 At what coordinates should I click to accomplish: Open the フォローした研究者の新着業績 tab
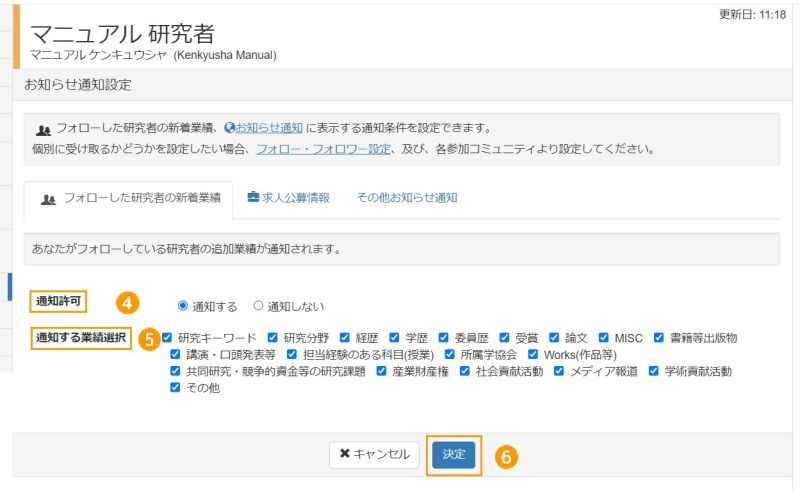coord(129,199)
